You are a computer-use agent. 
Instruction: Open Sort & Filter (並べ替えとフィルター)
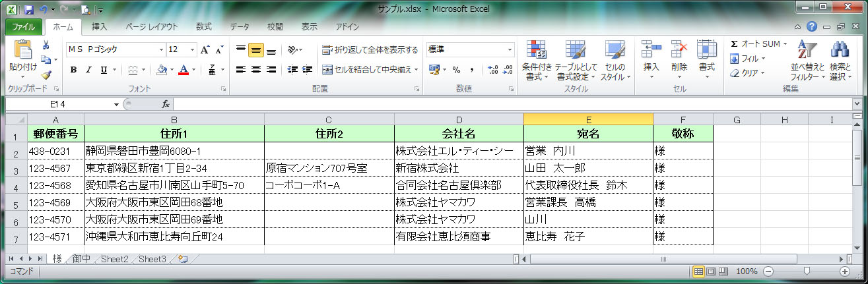807,61
